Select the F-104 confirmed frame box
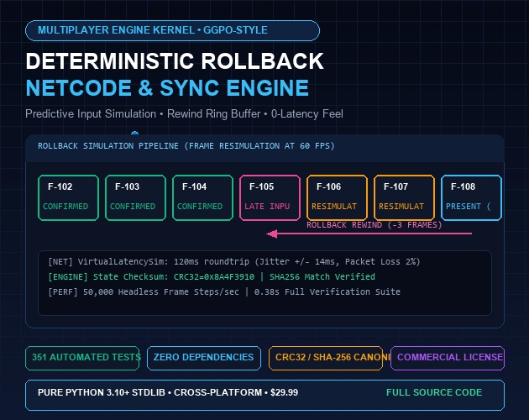 pyautogui.click(x=202, y=198)
